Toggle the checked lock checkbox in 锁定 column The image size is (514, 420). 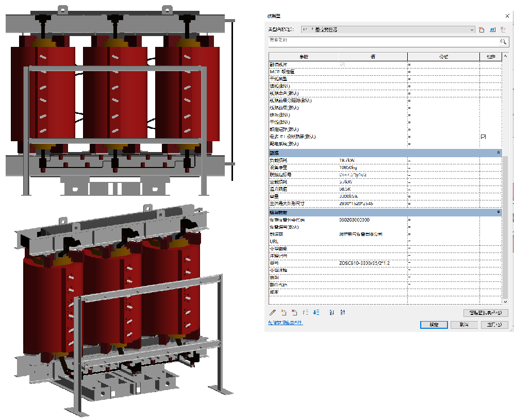pos(483,137)
